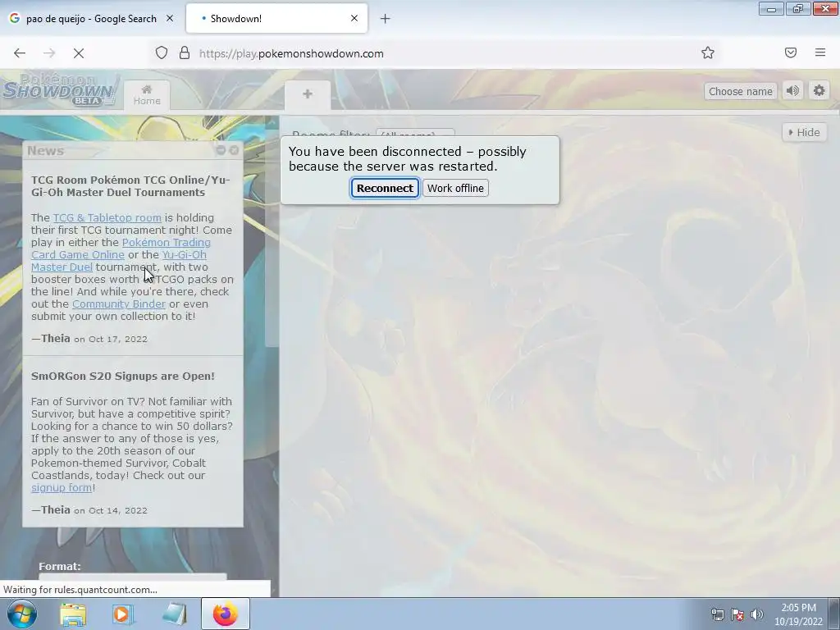The image size is (840, 630).
Task: Close the Showdown! browser tab
Action: [x=354, y=18]
